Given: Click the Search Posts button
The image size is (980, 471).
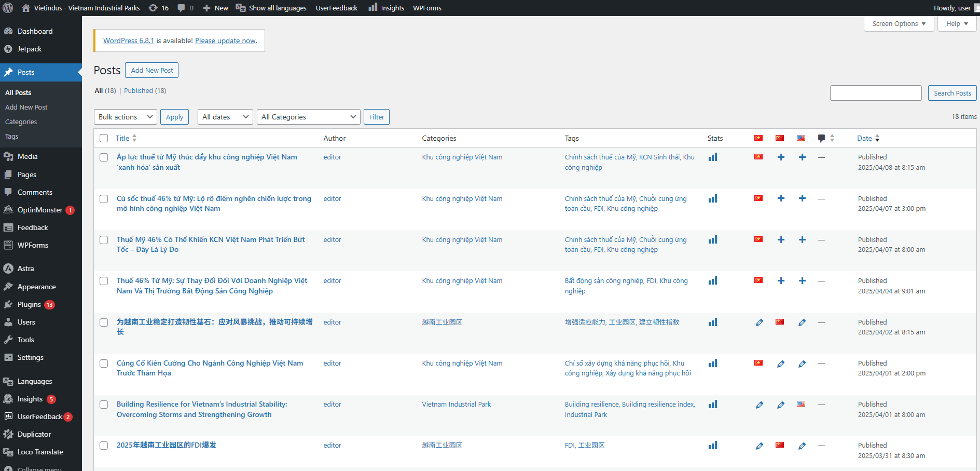Looking at the screenshot, I should point(953,93).
